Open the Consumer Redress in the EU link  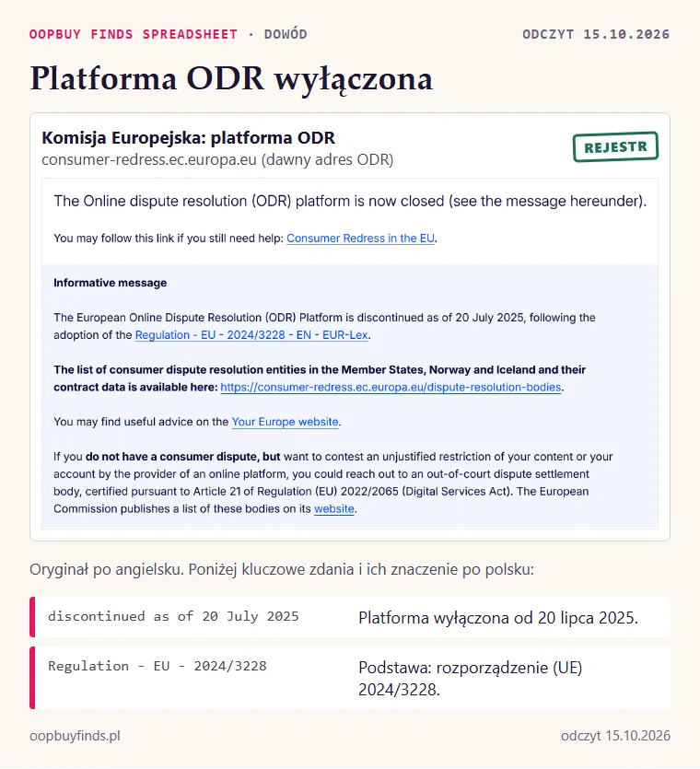[360, 239]
